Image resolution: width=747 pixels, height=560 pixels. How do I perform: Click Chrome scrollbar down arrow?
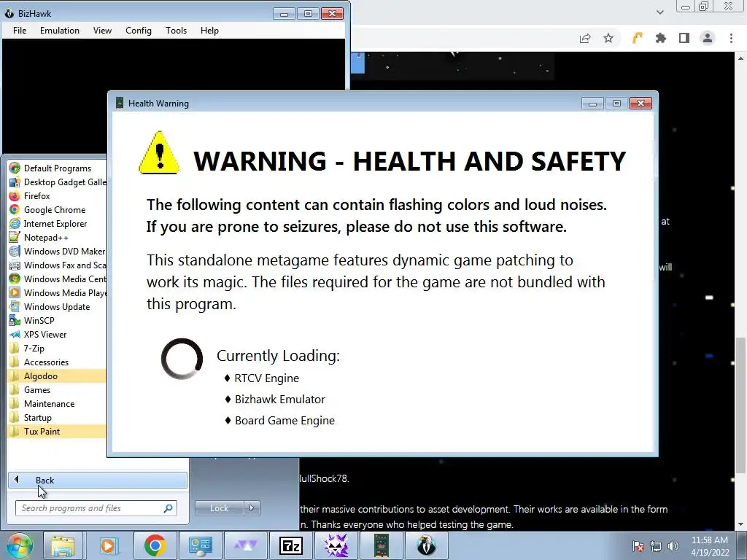(x=740, y=524)
